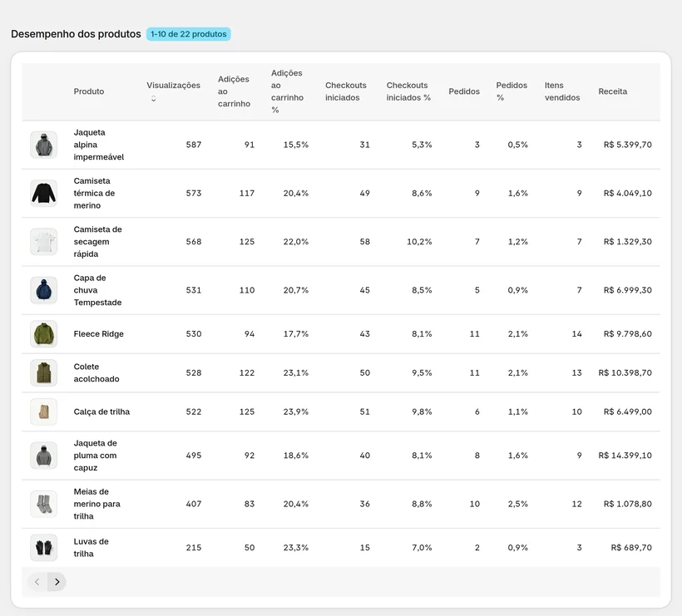Screen dimensions: 682x616
Task: Click revenue R$ 5.399,70
Action: coord(628,145)
